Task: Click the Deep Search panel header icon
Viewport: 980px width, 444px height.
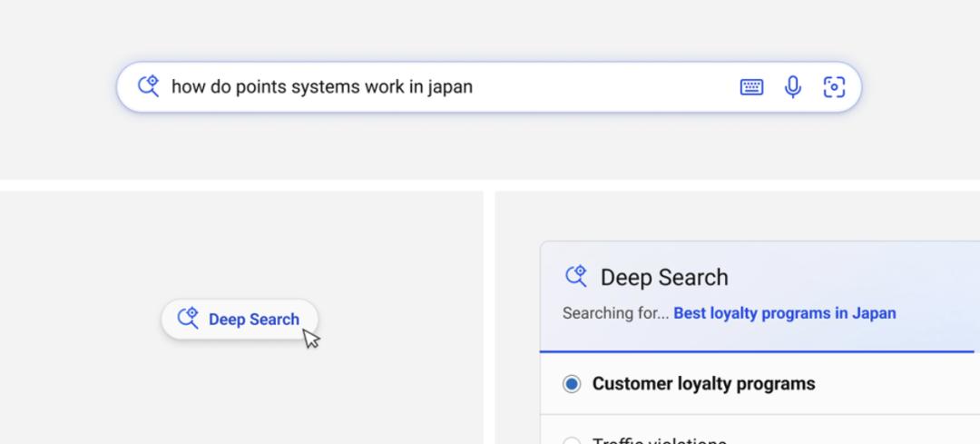Action: [576, 276]
